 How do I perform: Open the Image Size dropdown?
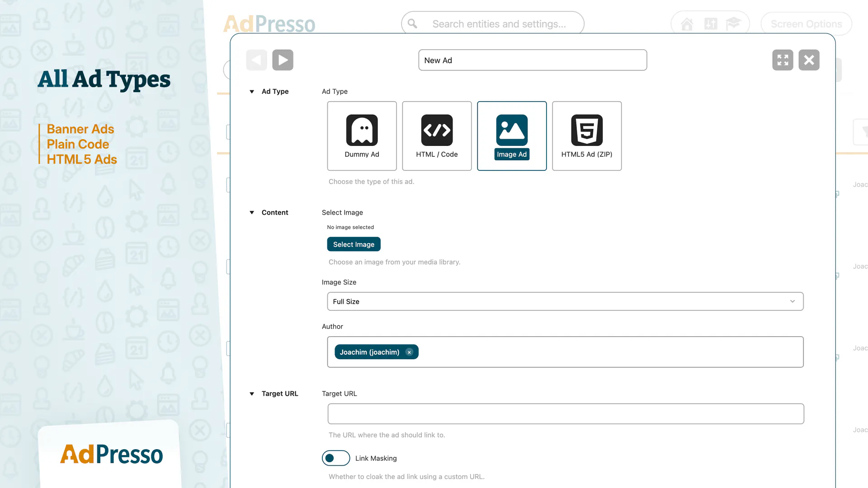pyautogui.click(x=565, y=301)
